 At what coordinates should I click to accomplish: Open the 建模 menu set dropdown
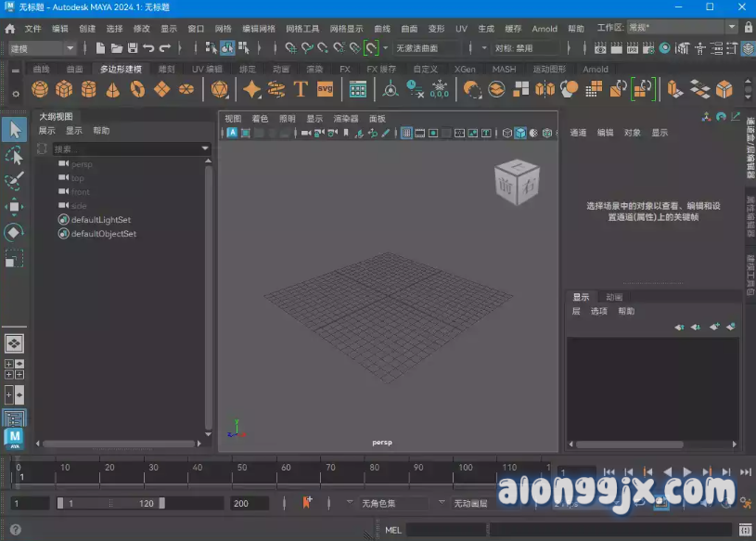[x=43, y=47]
